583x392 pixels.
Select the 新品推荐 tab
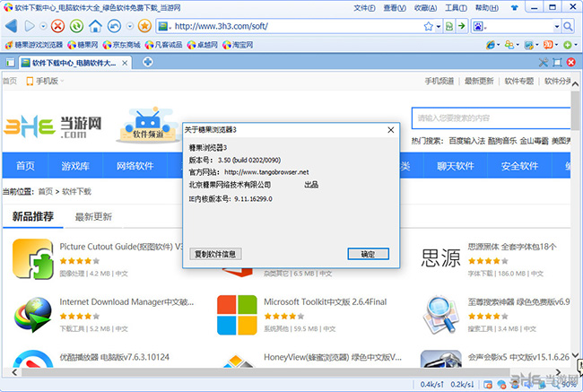[32, 216]
